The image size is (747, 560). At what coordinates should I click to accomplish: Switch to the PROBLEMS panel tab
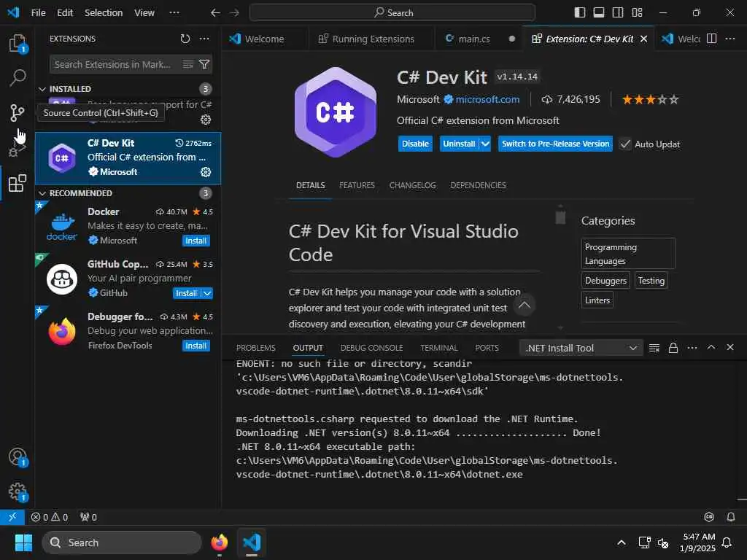tap(256, 348)
